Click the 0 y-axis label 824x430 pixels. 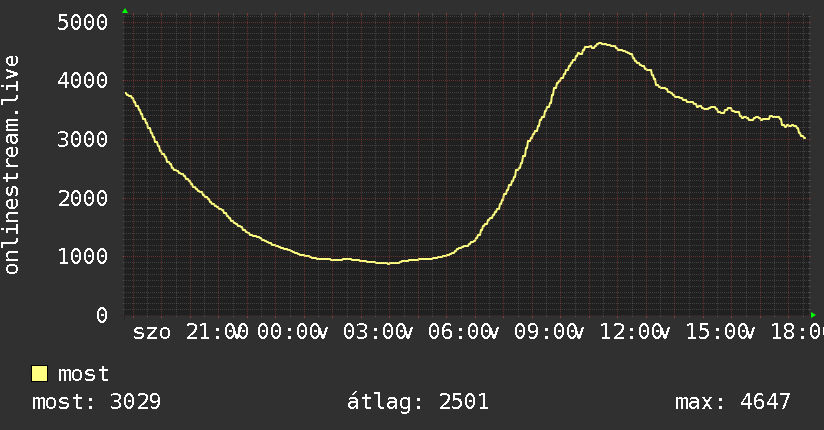[x=102, y=315]
